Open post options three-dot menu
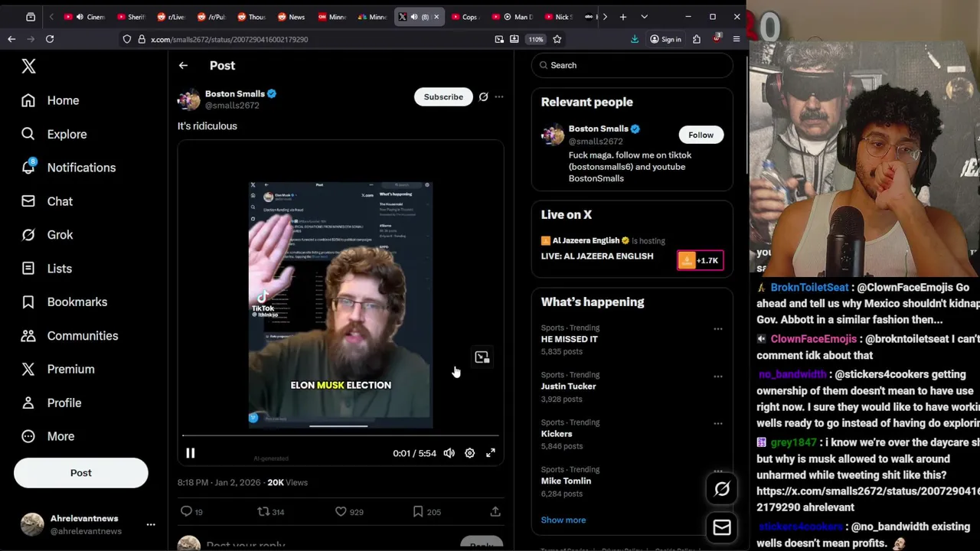 tap(499, 97)
